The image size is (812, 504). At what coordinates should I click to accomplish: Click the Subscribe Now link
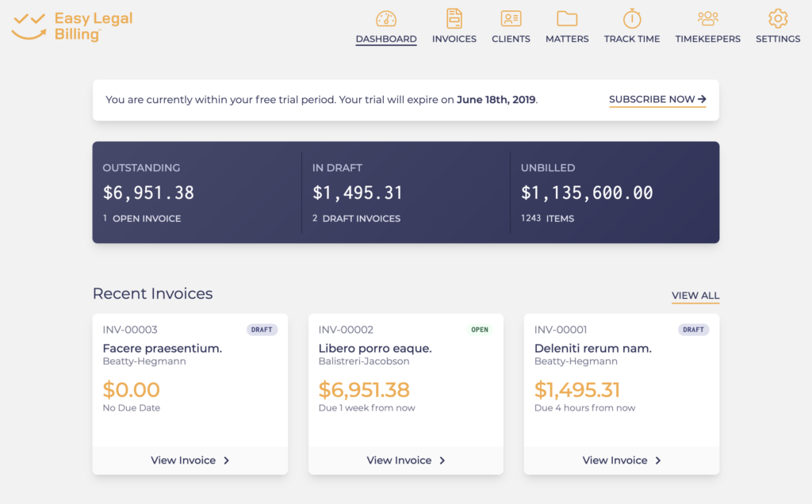tap(650, 99)
